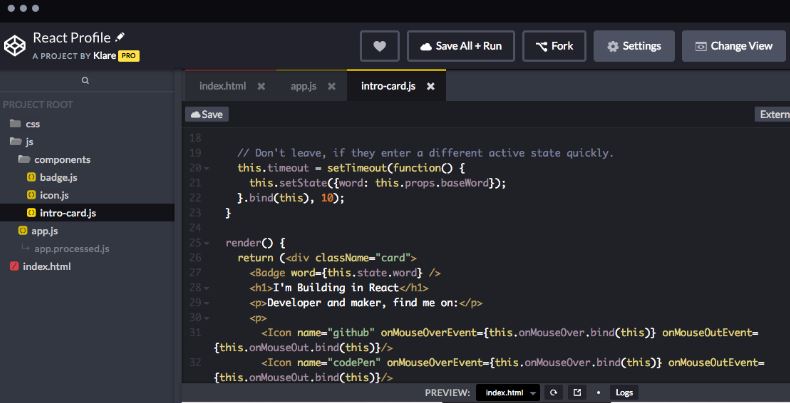
Task: Close the intro-card.js tab
Action: point(431,86)
